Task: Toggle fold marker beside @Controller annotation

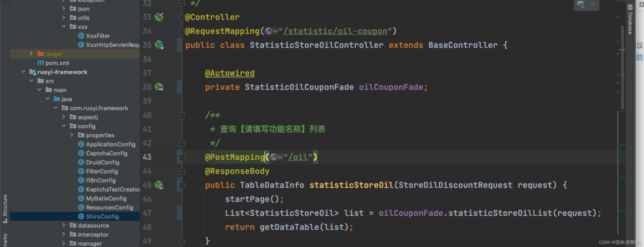Action: coord(182,17)
